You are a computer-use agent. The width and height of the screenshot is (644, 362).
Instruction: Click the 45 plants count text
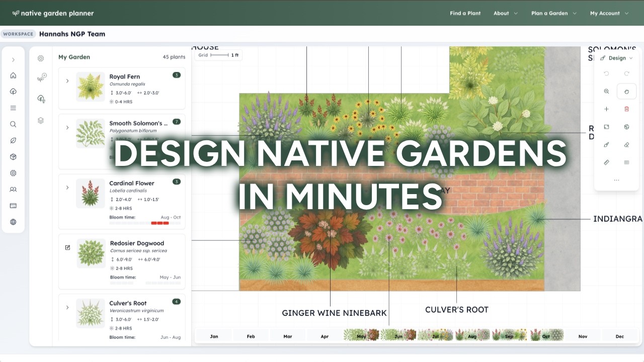point(174,57)
